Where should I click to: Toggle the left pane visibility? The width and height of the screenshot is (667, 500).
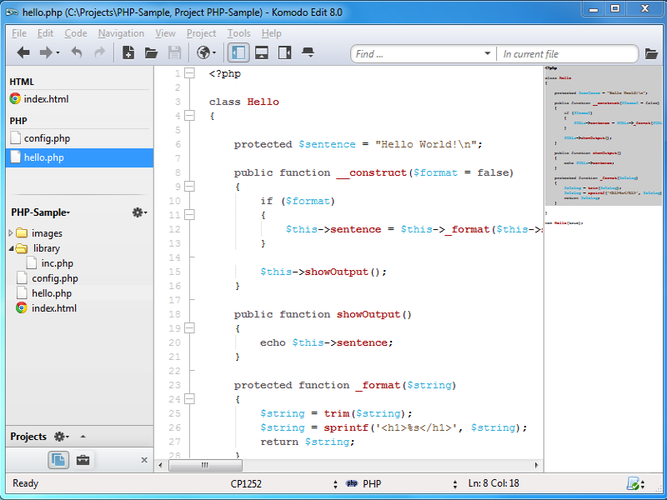pyautogui.click(x=238, y=53)
